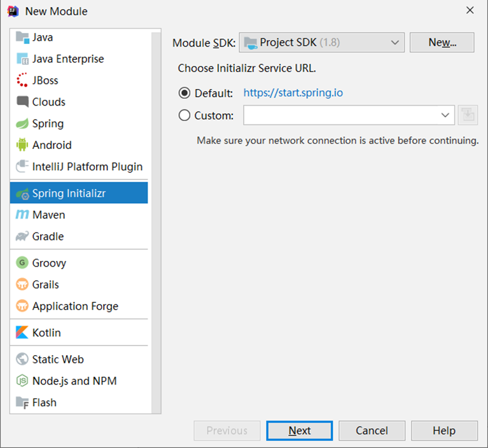Select the Default URL radio button
This screenshot has width=488, height=448.
pos(185,93)
